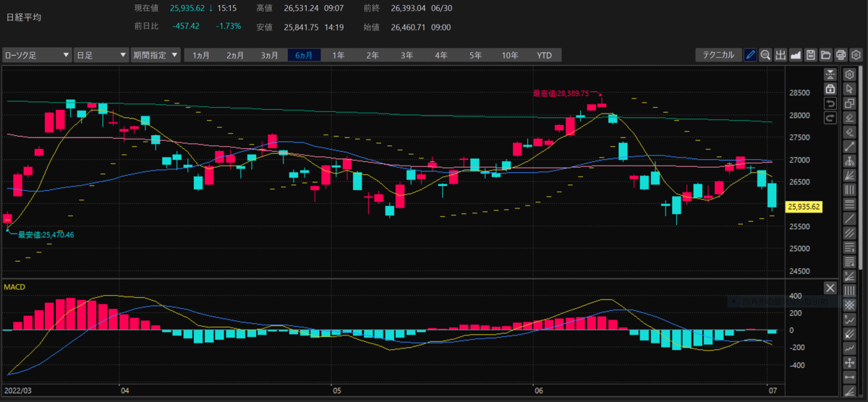Activate the pencil drawing mode icon
The width and height of the screenshot is (868, 402).
click(x=750, y=55)
